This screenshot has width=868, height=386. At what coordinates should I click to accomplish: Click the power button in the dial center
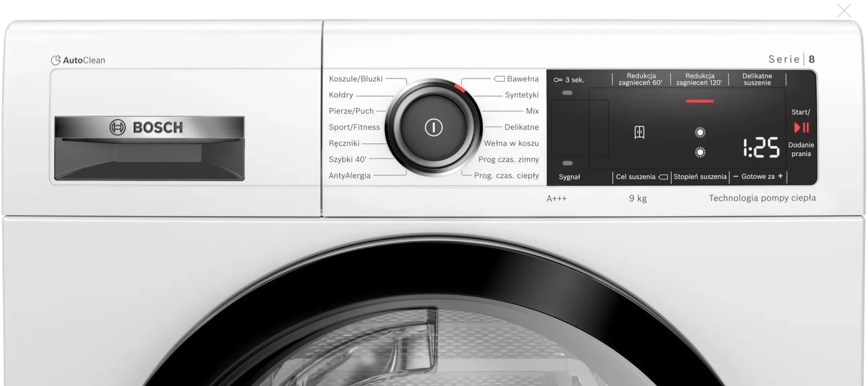click(x=433, y=127)
